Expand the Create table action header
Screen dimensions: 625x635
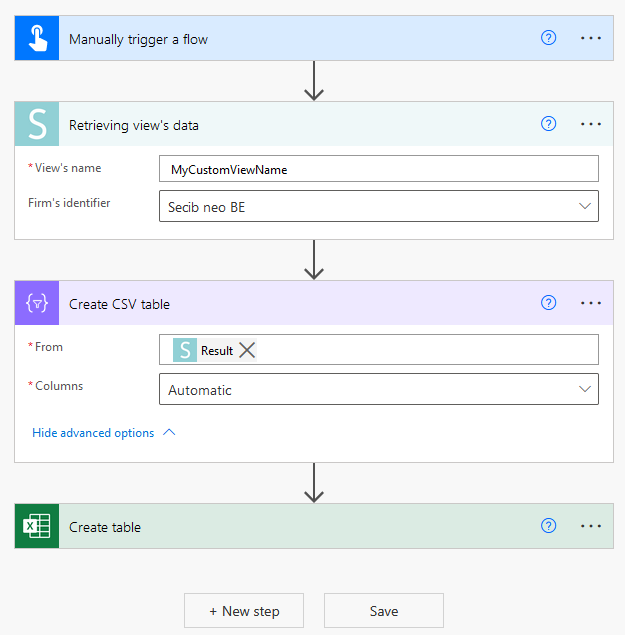(300, 527)
